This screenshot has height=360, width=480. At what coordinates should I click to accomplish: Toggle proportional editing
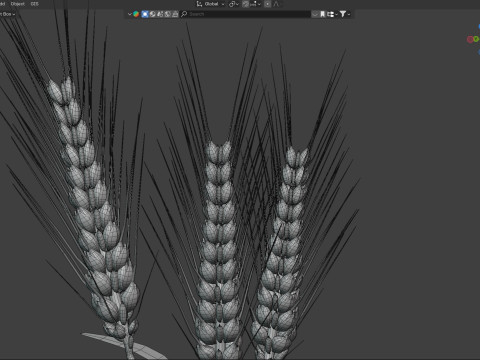(x=268, y=4)
